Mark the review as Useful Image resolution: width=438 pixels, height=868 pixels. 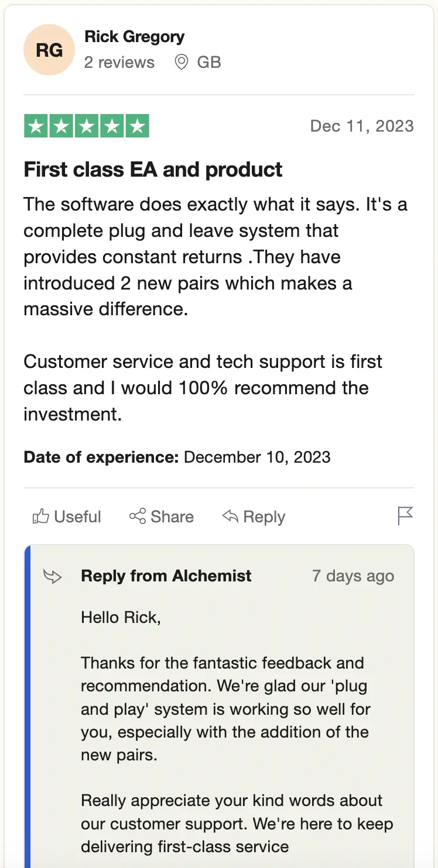77,517
